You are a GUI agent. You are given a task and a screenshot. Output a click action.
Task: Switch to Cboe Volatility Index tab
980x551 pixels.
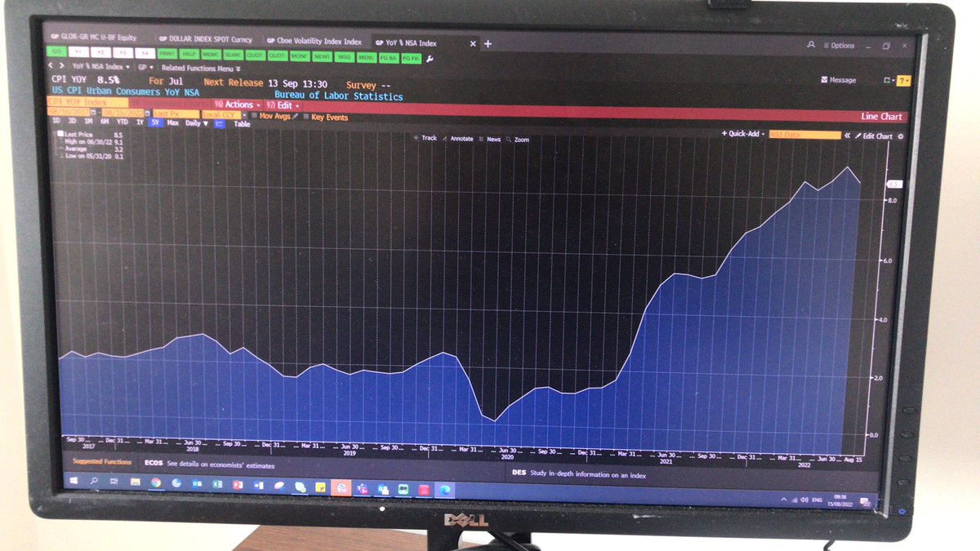pyautogui.click(x=314, y=42)
